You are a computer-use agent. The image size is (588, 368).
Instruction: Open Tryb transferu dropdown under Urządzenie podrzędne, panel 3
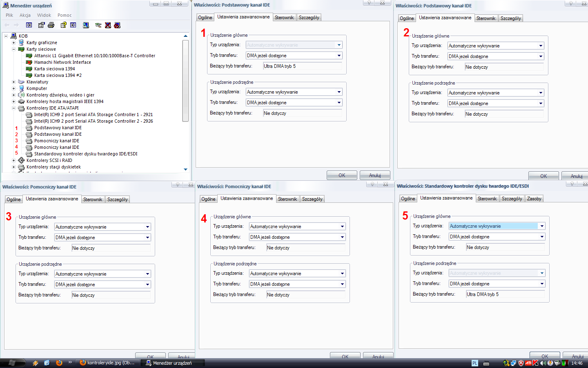[147, 285]
